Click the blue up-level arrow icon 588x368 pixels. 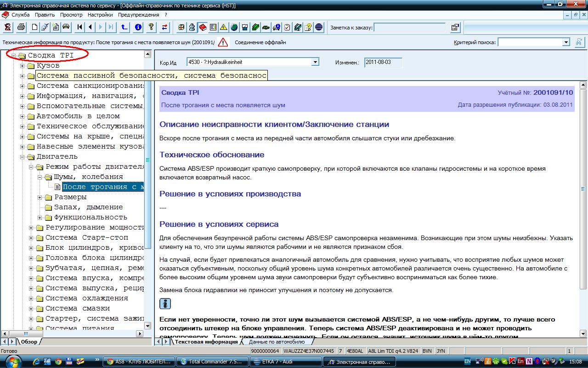(124, 27)
